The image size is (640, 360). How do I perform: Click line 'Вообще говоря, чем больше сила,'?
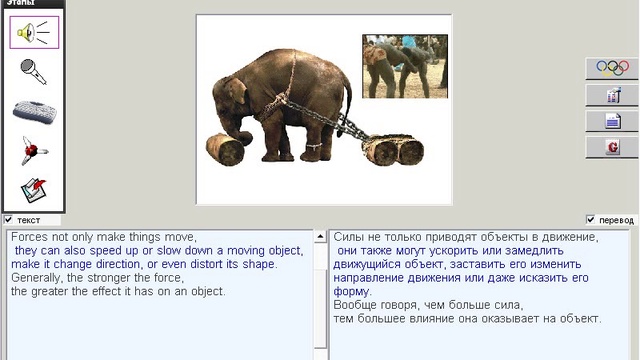428,305
